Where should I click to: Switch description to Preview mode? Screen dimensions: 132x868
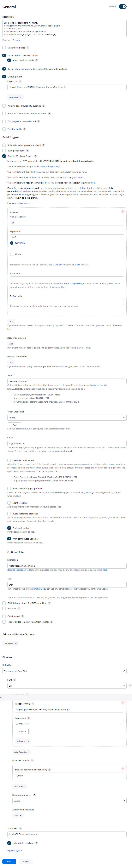pos(16,40)
